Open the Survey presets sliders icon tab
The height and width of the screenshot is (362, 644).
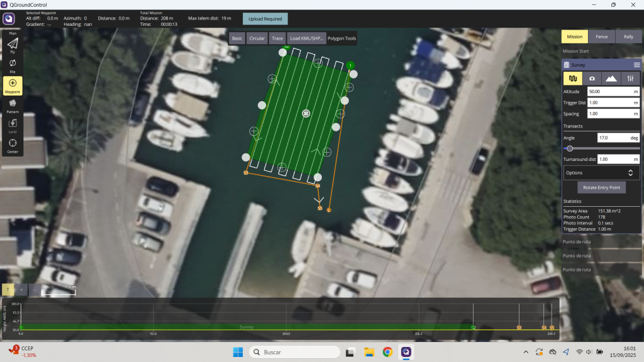click(x=630, y=79)
